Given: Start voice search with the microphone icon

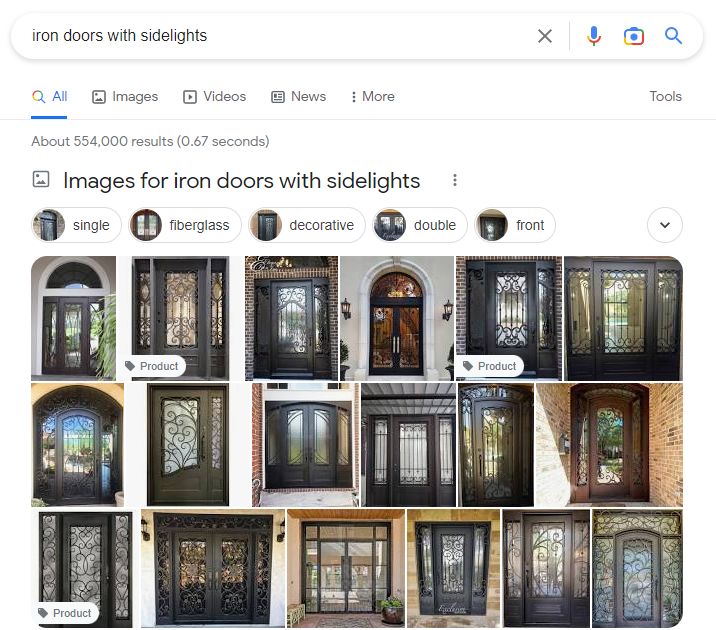Looking at the screenshot, I should tap(594, 36).
